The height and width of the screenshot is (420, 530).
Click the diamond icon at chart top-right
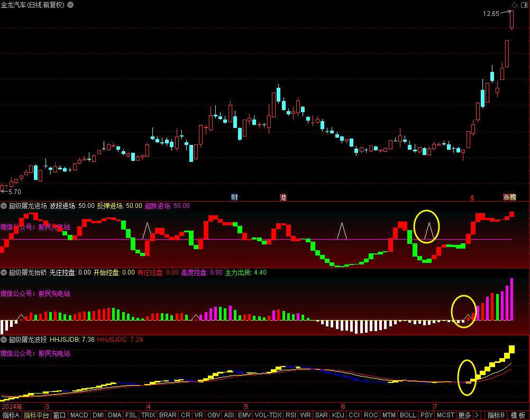[514, 5]
